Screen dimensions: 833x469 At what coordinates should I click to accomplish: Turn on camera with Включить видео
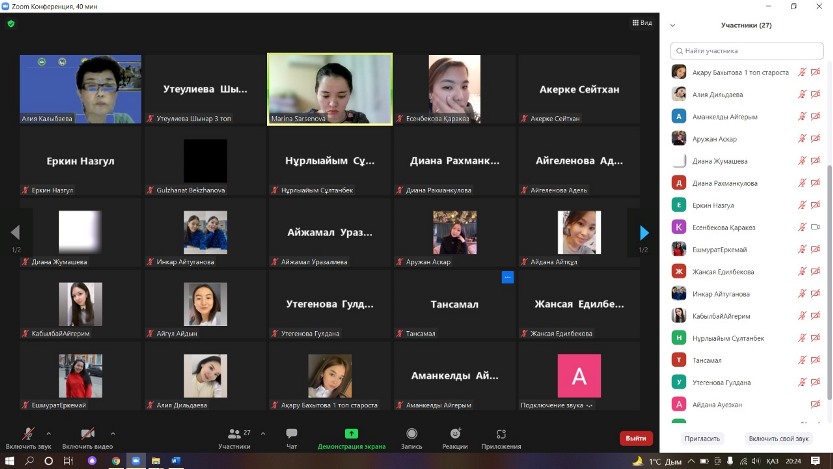click(87, 436)
